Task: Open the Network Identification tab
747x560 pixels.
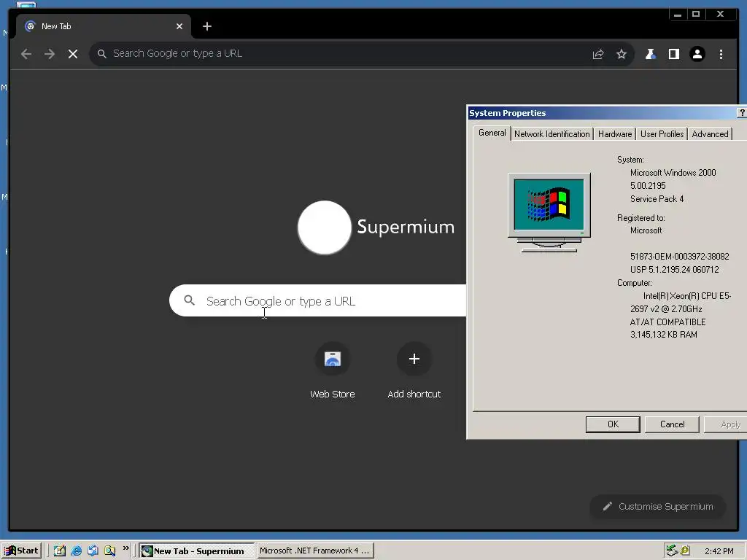Action: 551,134
